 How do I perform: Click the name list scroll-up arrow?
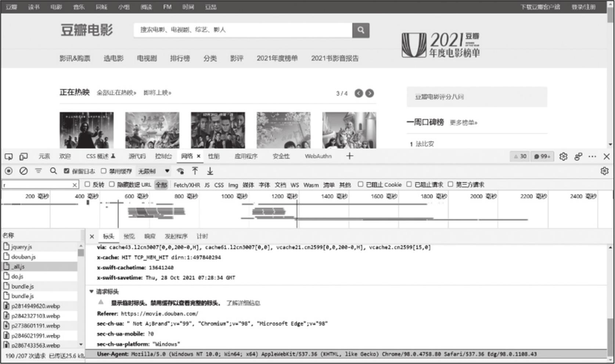click(81, 245)
